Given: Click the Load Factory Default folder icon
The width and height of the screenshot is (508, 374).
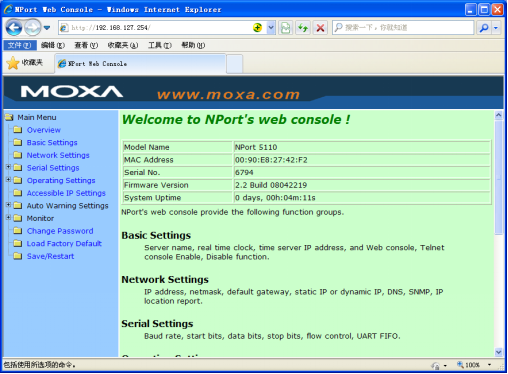Looking at the screenshot, I should click(x=18, y=243).
